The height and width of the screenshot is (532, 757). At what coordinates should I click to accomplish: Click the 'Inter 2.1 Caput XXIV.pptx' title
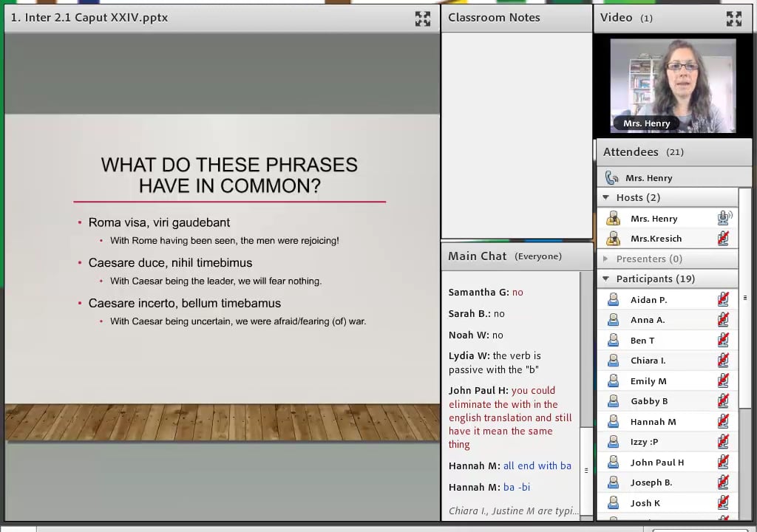[x=89, y=18]
